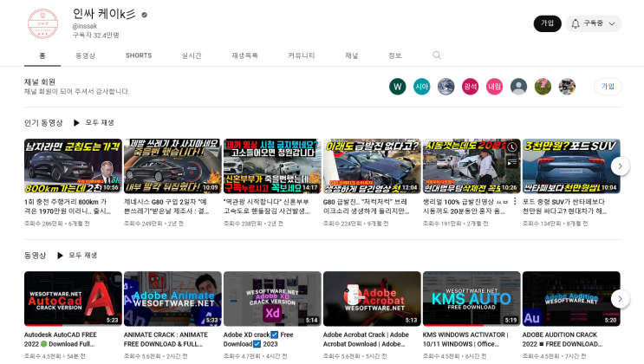Open three-dot menu for 생리얼 100% 급발진 video
Viewport: 644px width, 364px height.
[515, 201]
